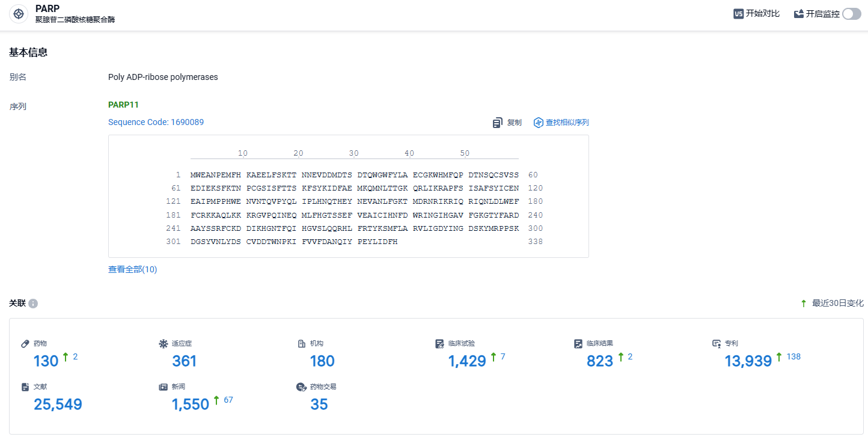The image size is (868, 437).
Task: Click the 适应症 virus icon
Action: pyautogui.click(x=164, y=344)
